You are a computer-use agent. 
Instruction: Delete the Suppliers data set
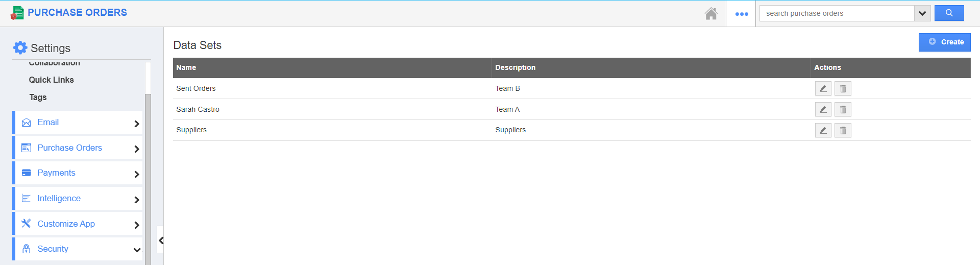pyautogui.click(x=843, y=131)
